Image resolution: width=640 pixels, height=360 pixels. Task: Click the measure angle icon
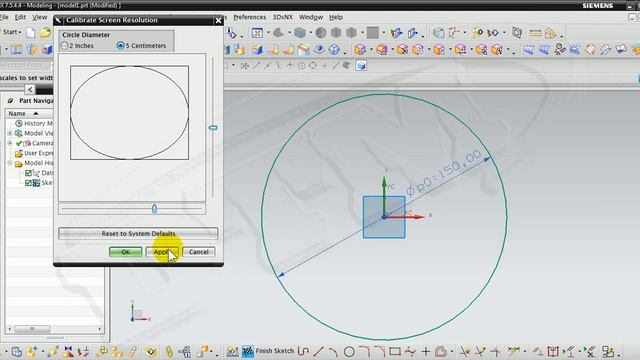pos(551,33)
